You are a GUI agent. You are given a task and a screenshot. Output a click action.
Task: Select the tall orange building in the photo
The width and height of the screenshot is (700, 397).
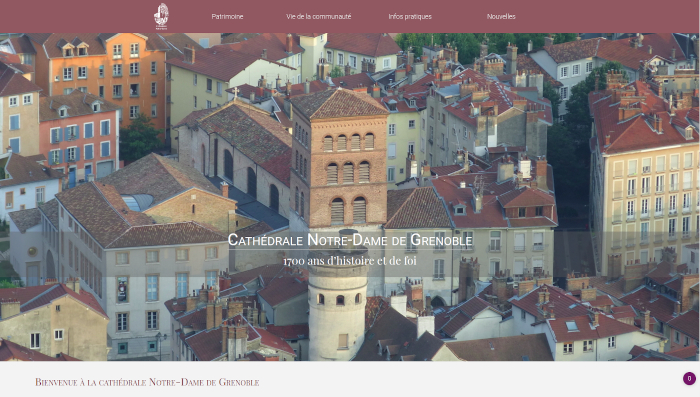point(107,76)
